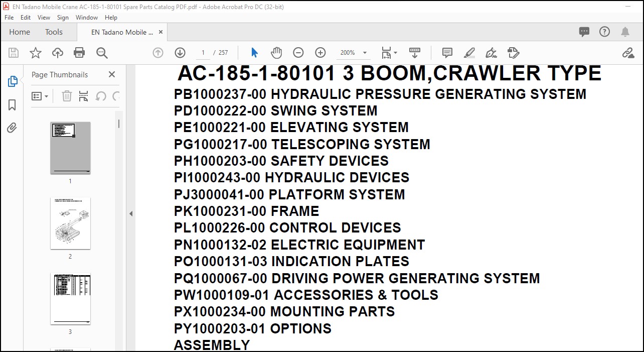Collapse the navigation pane arrow
The width and height of the screenshot is (644, 352).
click(x=131, y=213)
